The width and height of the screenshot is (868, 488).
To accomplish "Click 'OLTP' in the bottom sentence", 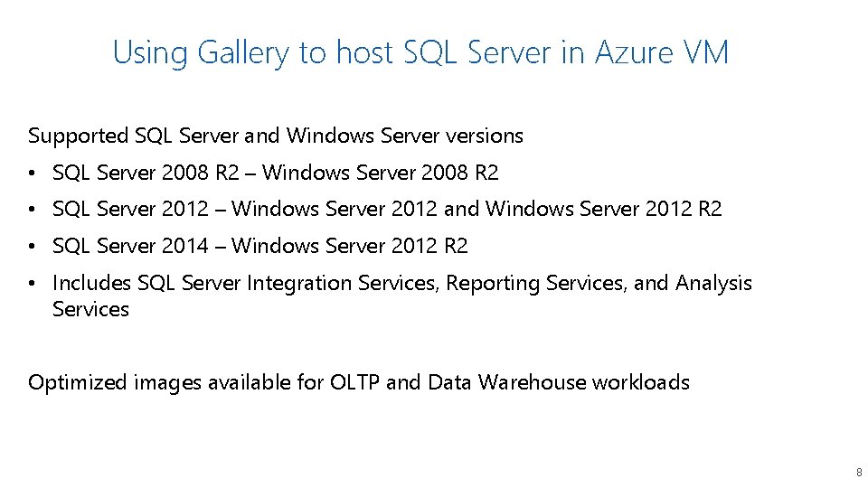I will pos(354,382).
